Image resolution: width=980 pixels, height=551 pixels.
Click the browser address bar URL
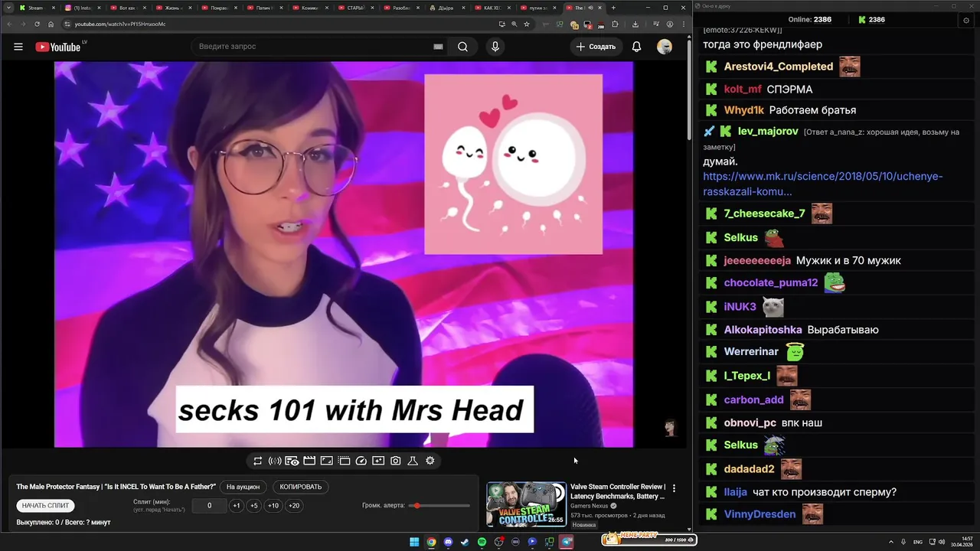[x=120, y=24]
